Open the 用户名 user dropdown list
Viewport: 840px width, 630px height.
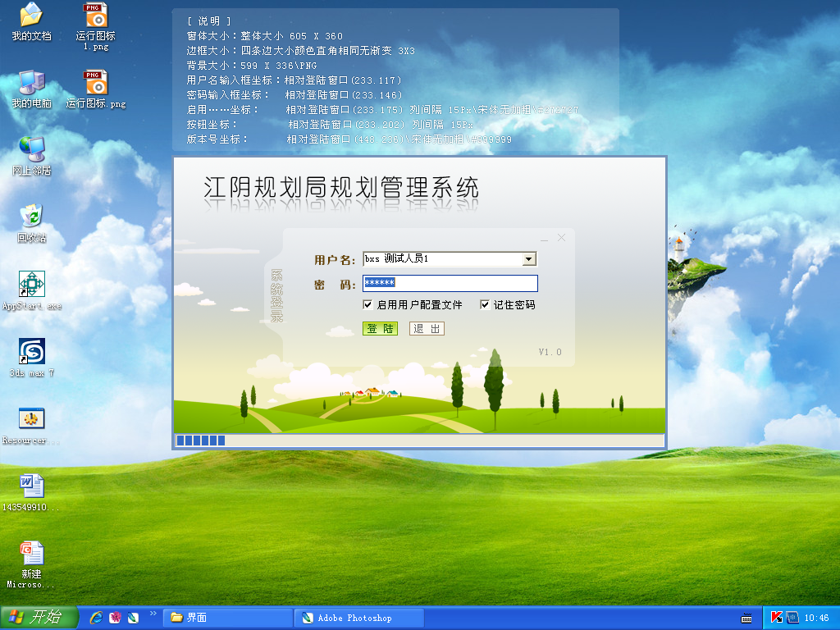coord(529,258)
